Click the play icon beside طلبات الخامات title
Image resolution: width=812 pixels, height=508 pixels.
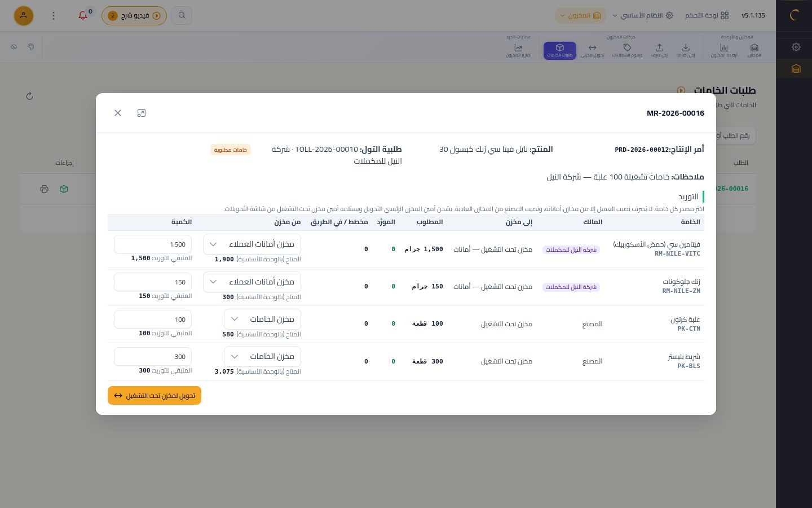pyautogui.click(x=681, y=90)
